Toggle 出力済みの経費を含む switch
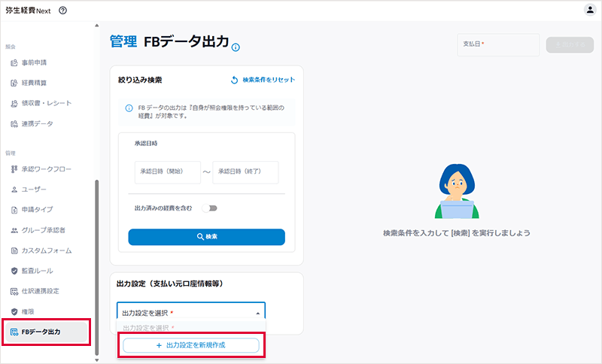 (208, 208)
